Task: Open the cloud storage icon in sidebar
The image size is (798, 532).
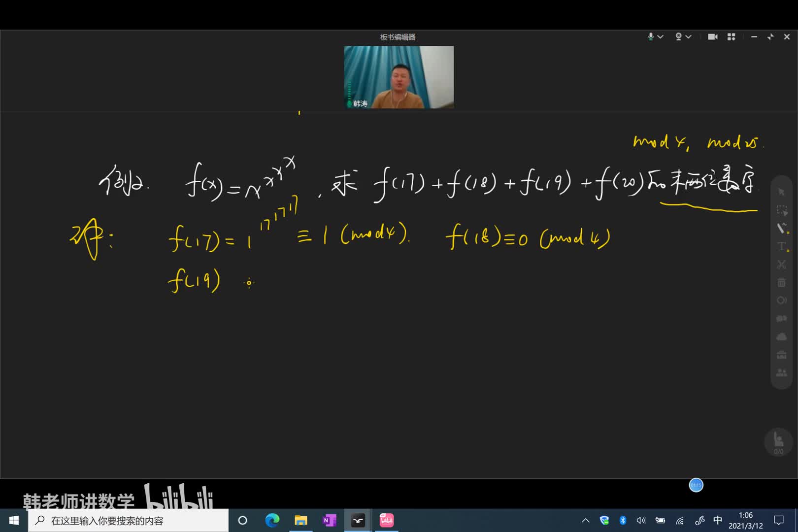Action: tap(782, 337)
